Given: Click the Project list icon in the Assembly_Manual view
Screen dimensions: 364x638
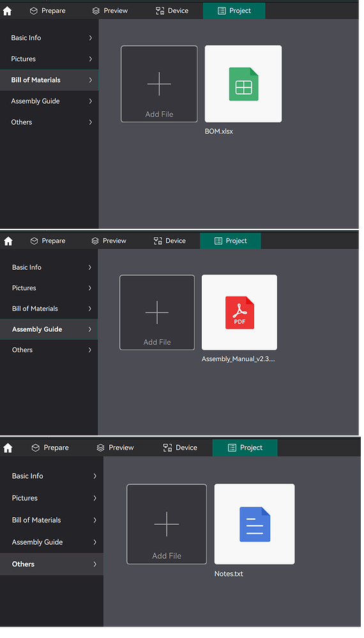Looking at the screenshot, I should coord(218,241).
